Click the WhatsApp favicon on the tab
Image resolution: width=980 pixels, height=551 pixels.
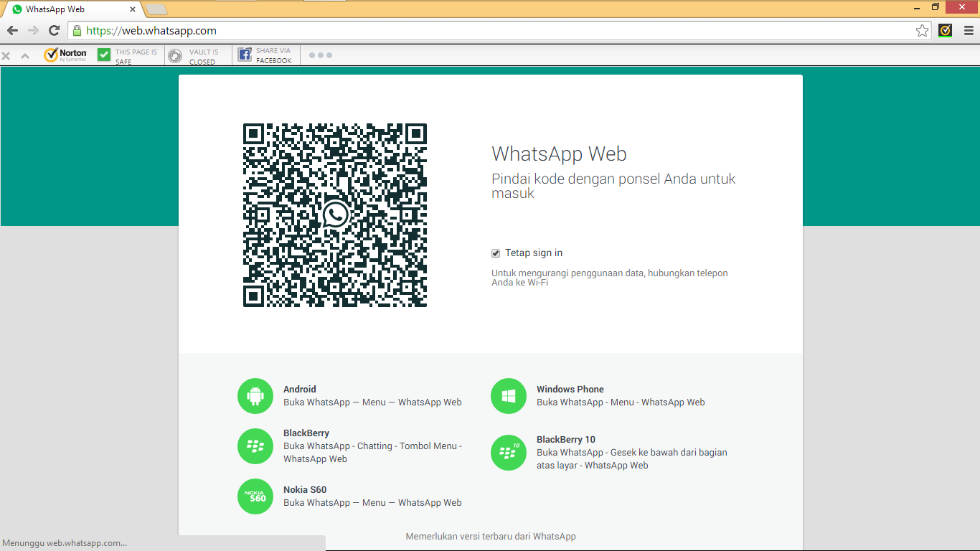pyautogui.click(x=17, y=10)
